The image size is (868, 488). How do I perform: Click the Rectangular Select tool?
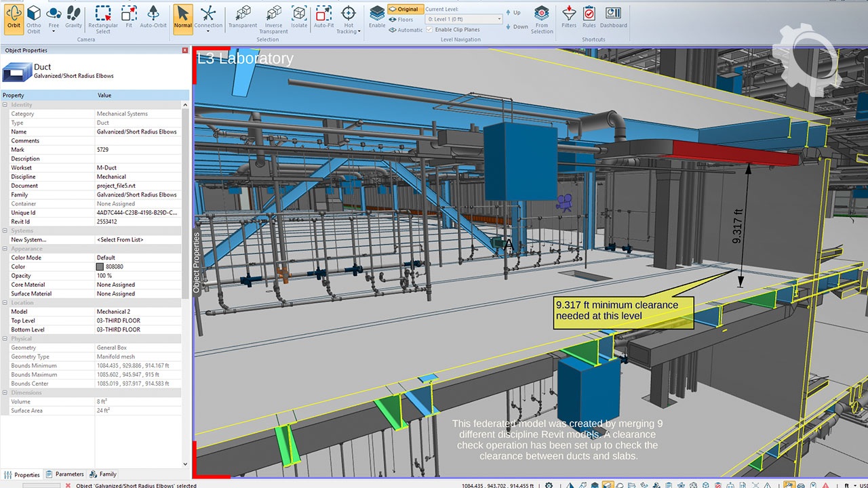pos(103,18)
